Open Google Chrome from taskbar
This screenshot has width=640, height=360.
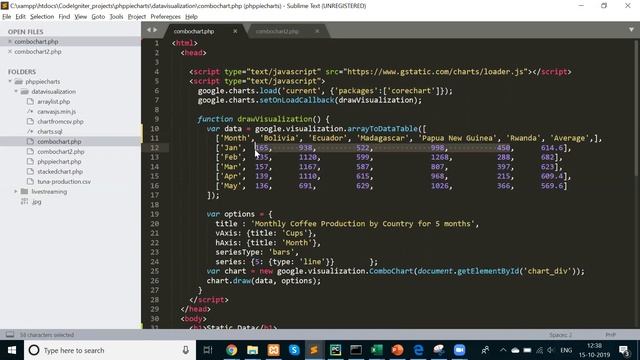(231, 350)
